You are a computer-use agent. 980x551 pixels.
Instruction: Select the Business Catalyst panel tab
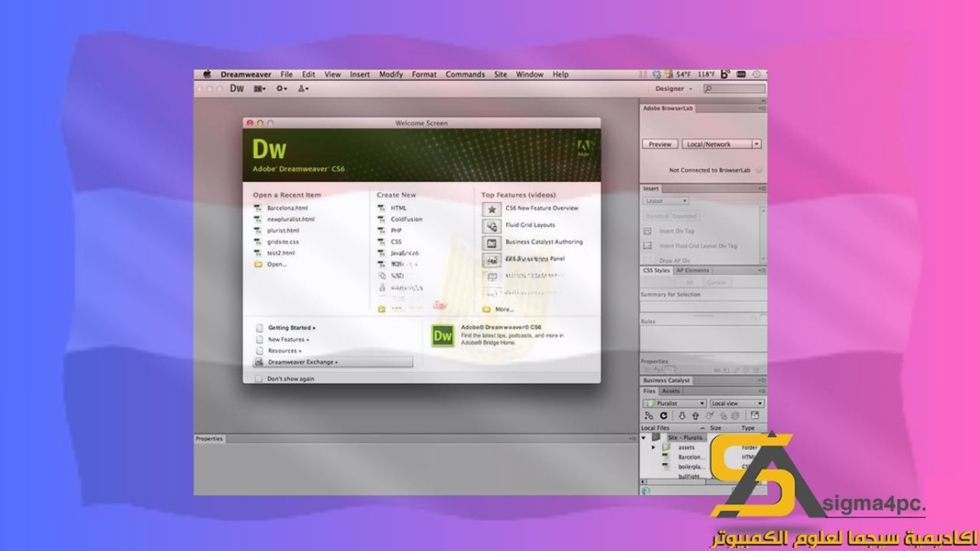[666, 380]
